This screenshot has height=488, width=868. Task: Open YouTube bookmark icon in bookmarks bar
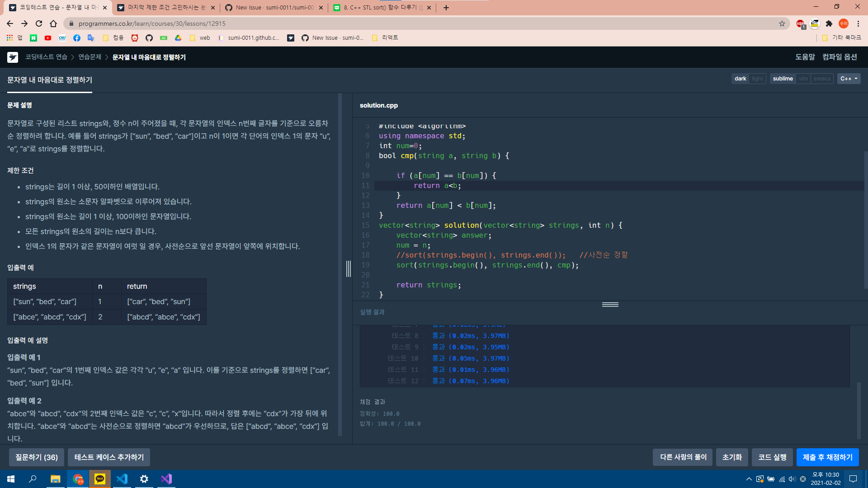[x=48, y=38]
